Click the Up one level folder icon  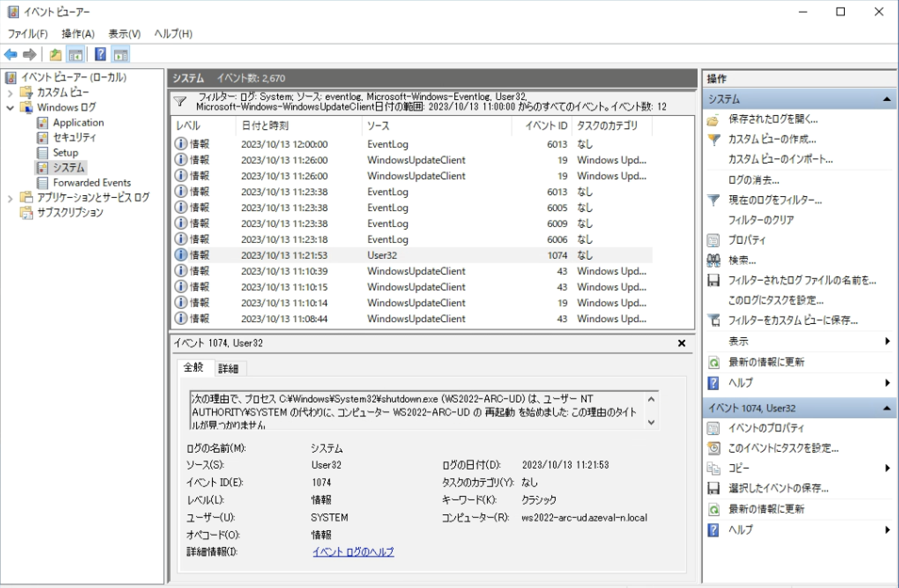tap(56, 55)
